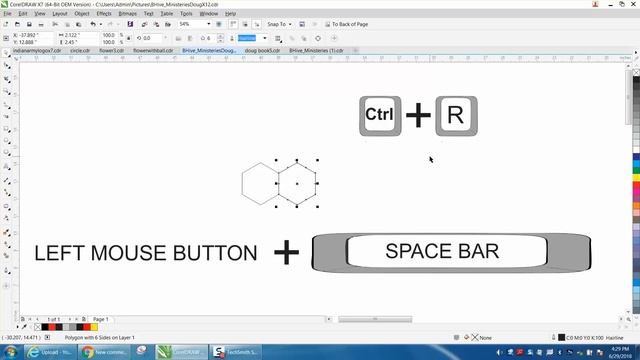Viewport: 640px width, 360px height.
Task: Click the Open file icon
Action: [x=18, y=24]
